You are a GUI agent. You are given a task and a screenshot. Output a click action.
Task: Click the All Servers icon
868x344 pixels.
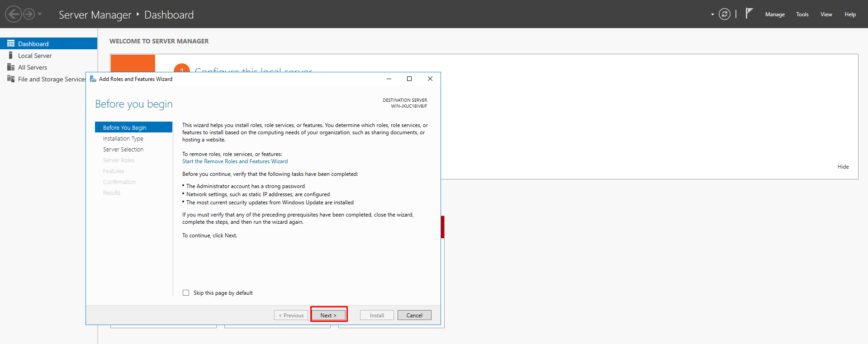click(x=11, y=67)
